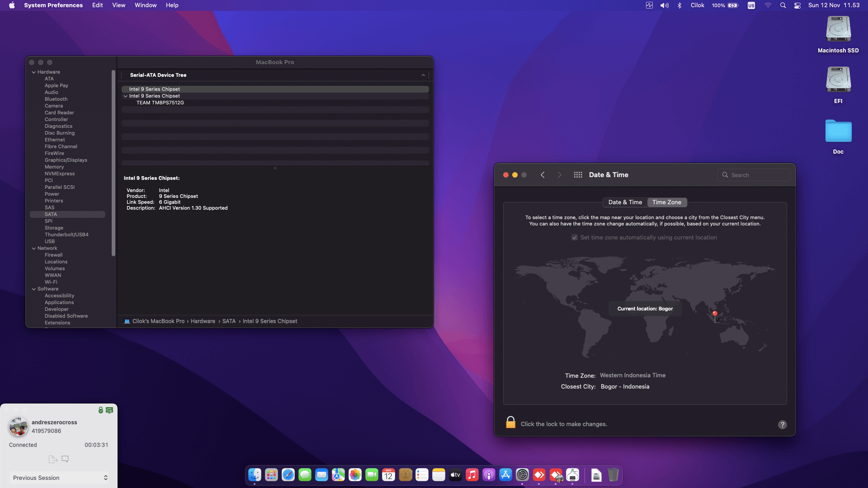Open System Information chip icon in the Dock
Viewport: 868px width, 488px height.
coord(573,475)
